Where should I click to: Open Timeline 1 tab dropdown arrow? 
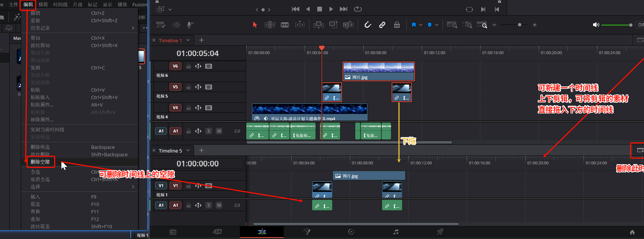[x=188, y=40]
